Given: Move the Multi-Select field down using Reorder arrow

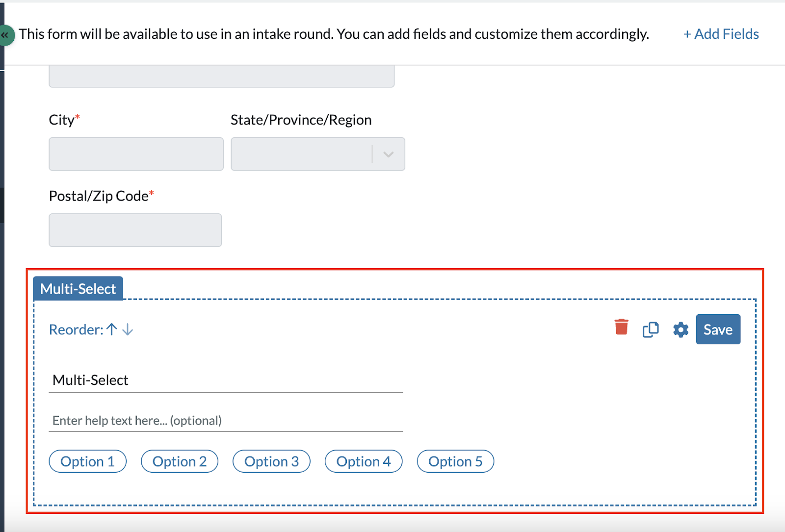Looking at the screenshot, I should pyautogui.click(x=127, y=330).
